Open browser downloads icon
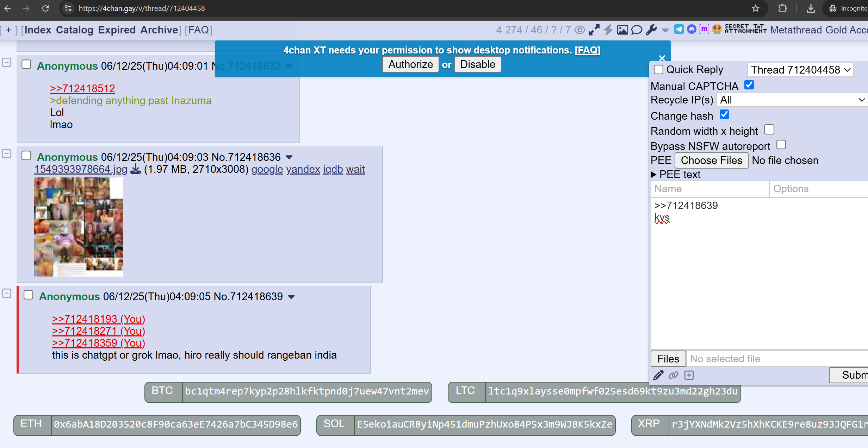Viewport: 868px width, 448px height. pyautogui.click(x=811, y=8)
